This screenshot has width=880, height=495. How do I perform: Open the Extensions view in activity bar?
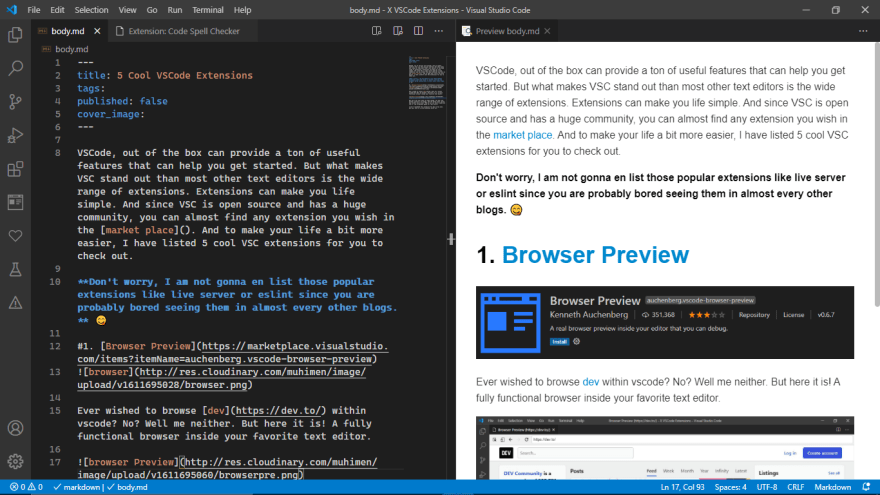(15, 169)
